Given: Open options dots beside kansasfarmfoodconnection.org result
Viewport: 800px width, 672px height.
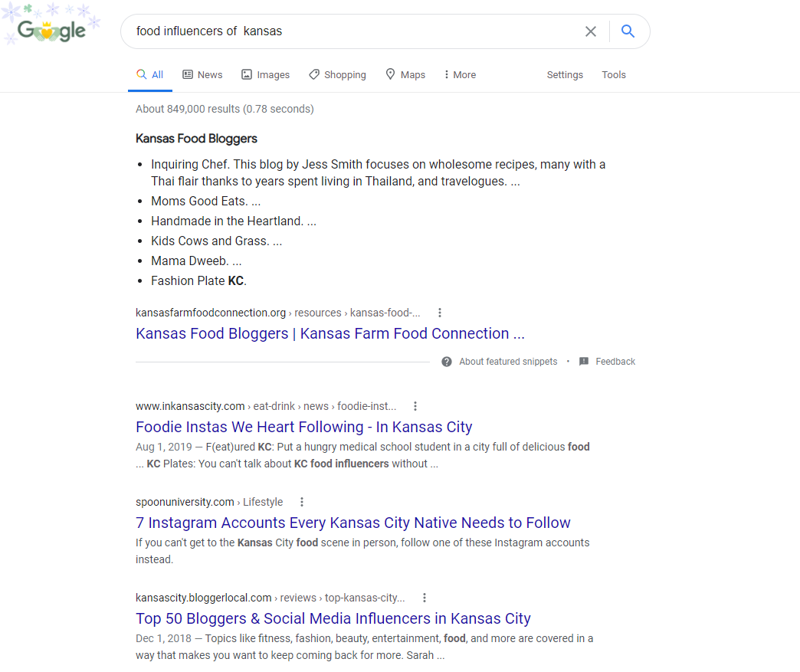Looking at the screenshot, I should (440, 313).
